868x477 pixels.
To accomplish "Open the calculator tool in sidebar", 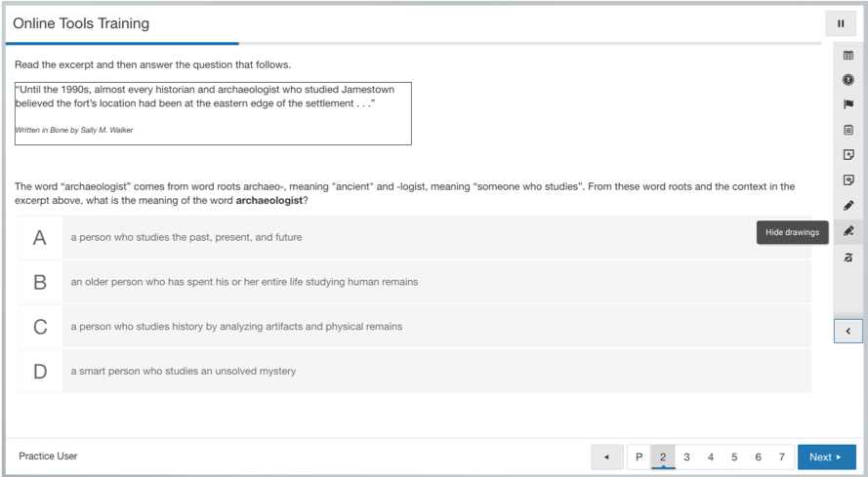I will tap(848, 56).
